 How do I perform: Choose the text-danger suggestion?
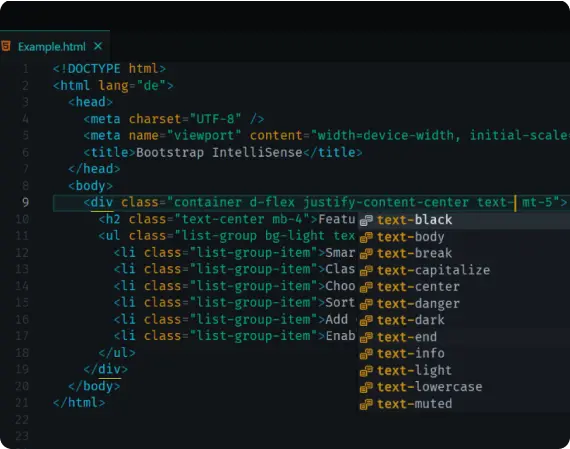pos(464,304)
